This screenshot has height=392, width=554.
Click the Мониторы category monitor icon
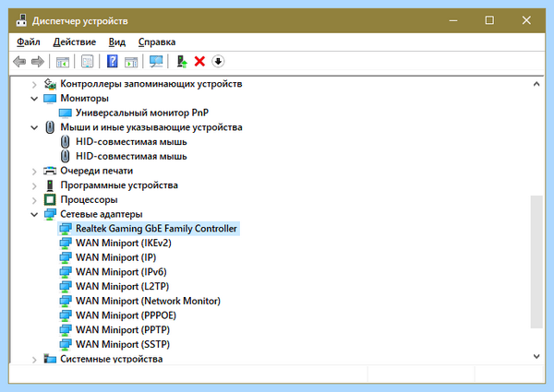(50, 99)
